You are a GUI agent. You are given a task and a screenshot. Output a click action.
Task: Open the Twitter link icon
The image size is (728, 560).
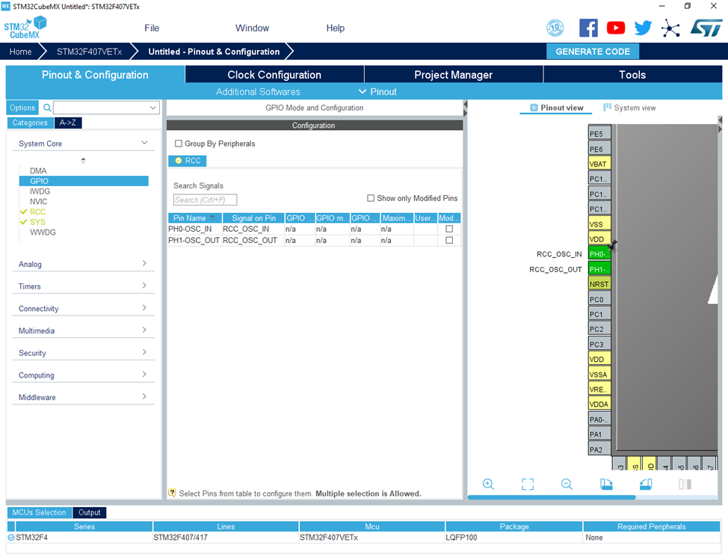click(643, 28)
